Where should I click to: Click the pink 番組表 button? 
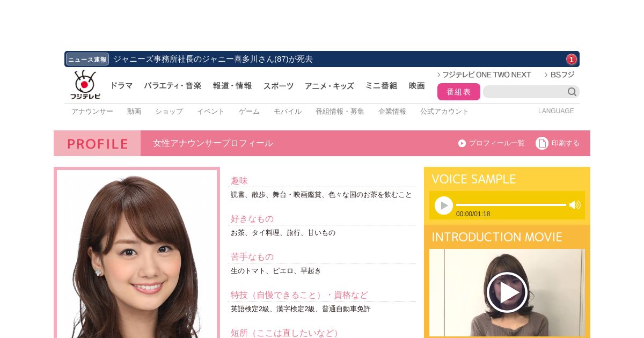click(x=459, y=92)
